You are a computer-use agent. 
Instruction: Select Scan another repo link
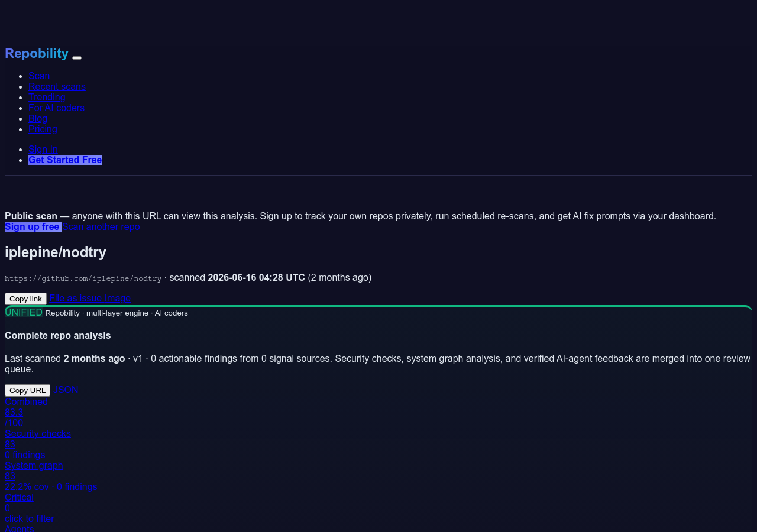coord(101,226)
